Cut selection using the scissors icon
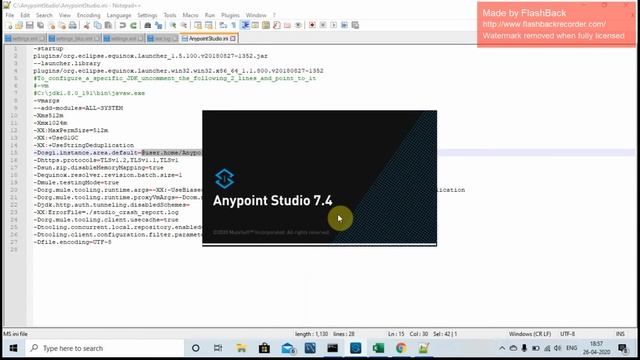 tap(87, 25)
